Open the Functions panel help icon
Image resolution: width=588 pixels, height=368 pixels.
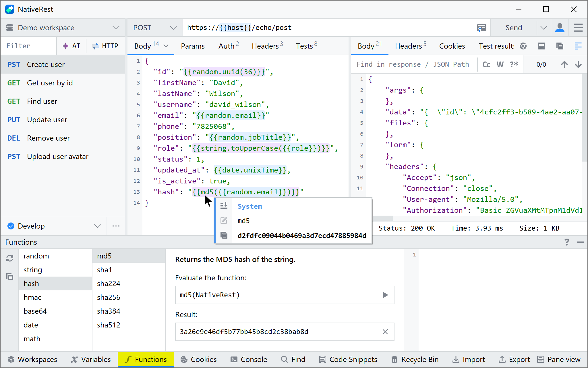[x=566, y=242]
